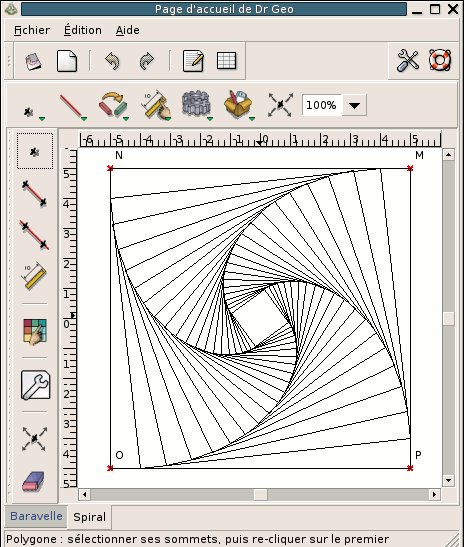The height and width of the screenshot is (547, 464).
Task: Open the color style palette tool
Action: coord(35,331)
